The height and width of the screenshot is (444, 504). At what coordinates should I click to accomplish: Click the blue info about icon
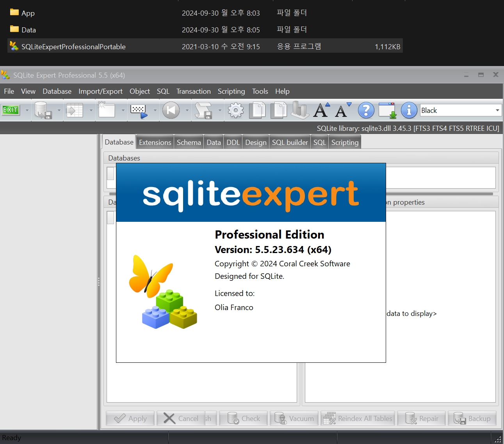[409, 111]
